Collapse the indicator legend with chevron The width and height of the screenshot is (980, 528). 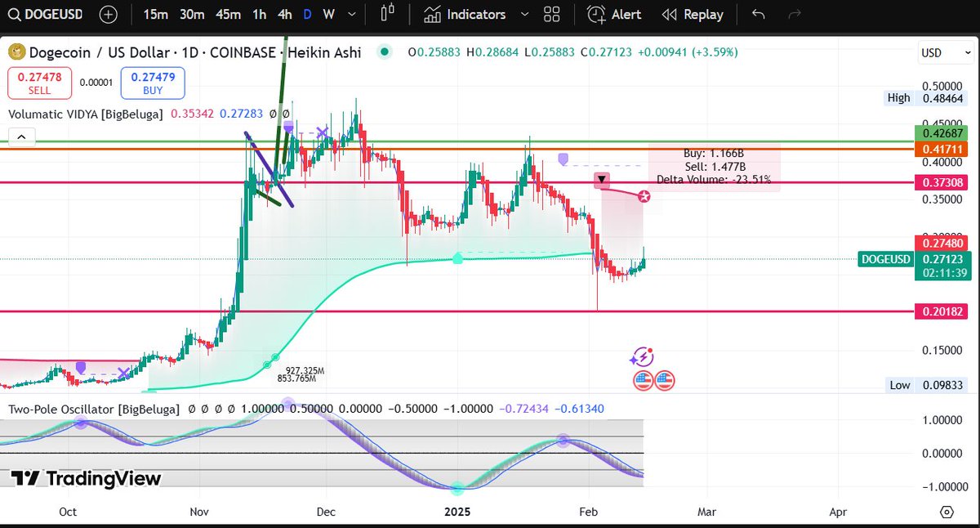pyautogui.click(x=22, y=136)
